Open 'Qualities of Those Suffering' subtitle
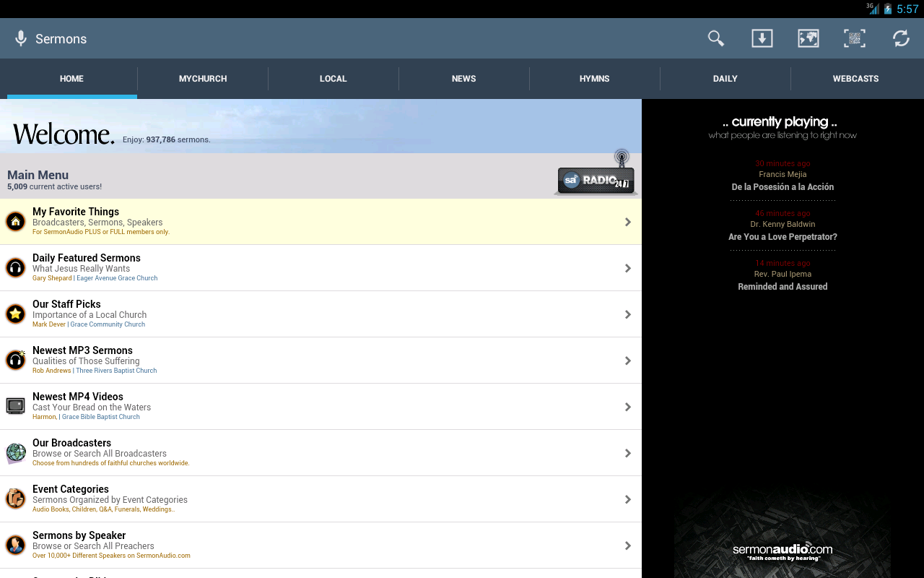The width and height of the screenshot is (924, 578). (86, 361)
